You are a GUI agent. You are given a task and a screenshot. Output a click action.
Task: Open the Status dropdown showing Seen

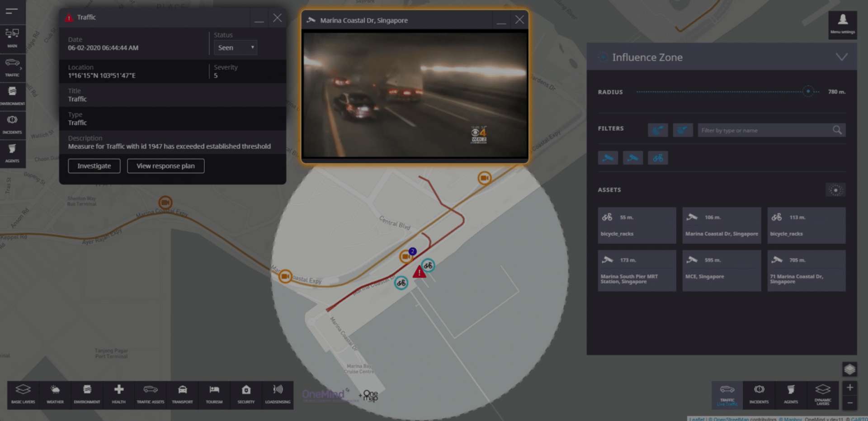(236, 47)
